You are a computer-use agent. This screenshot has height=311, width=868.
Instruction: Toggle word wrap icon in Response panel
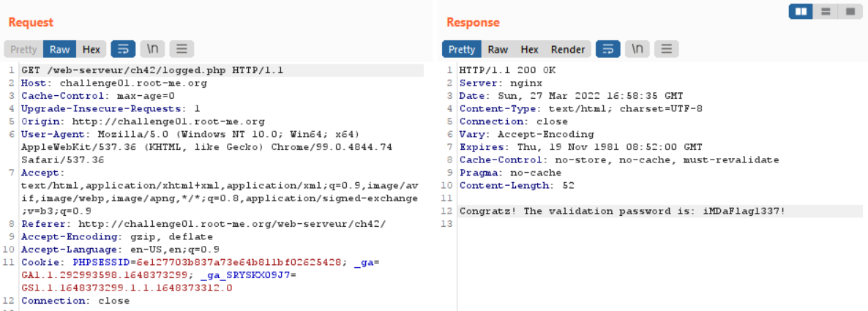click(608, 49)
